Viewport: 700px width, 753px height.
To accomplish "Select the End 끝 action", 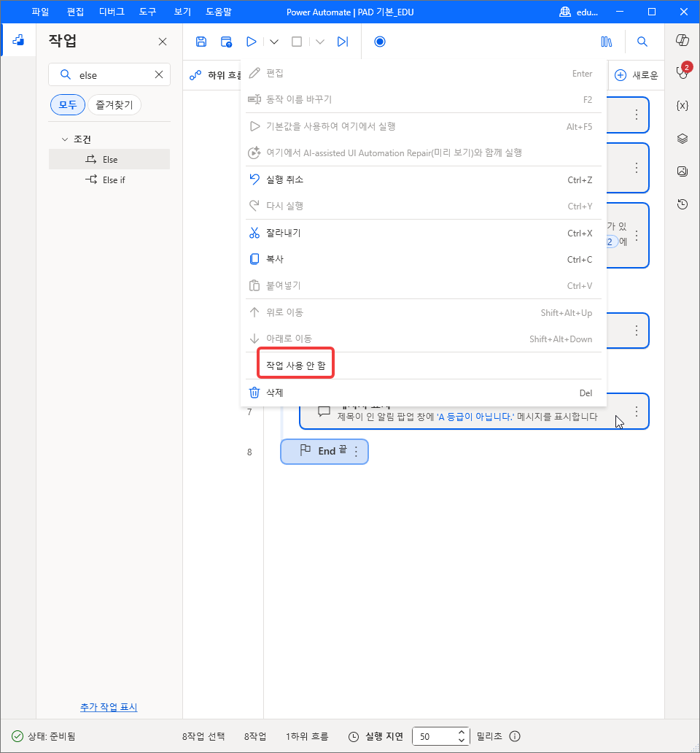I will [324, 452].
